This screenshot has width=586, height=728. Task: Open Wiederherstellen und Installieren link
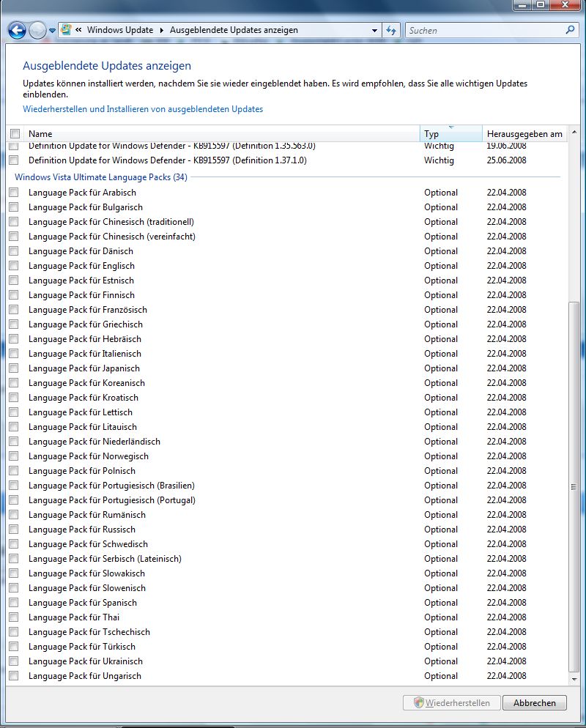click(143, 109)
